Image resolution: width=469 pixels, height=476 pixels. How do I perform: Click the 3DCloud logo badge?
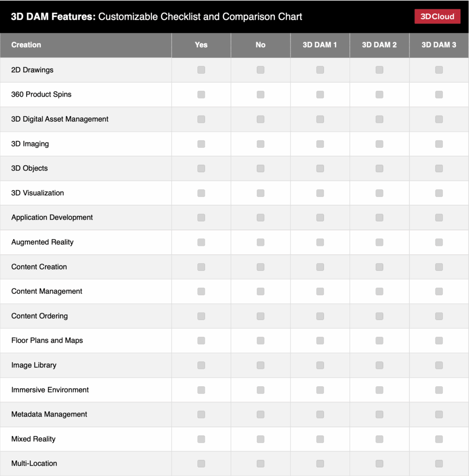click(x=437, y=16)
